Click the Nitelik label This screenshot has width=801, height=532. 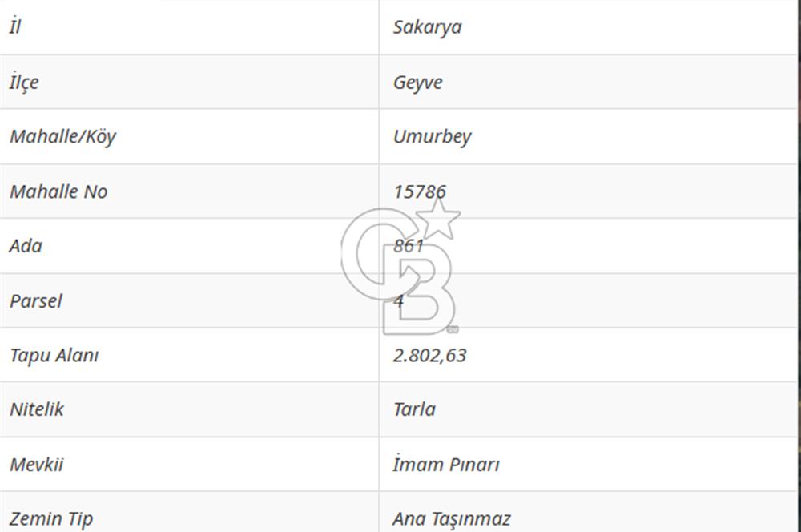(x=37, y=409)
